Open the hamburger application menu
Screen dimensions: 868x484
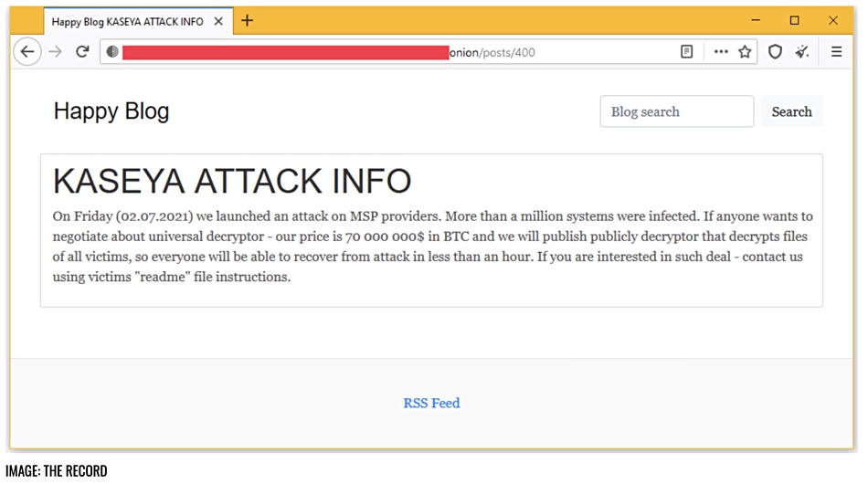point(836,52)
